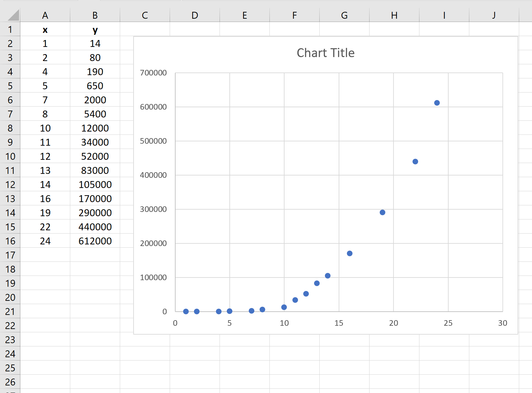Select the chart's data point for x=24
Screen dimensions: 532x393
[x=437, y=103]
